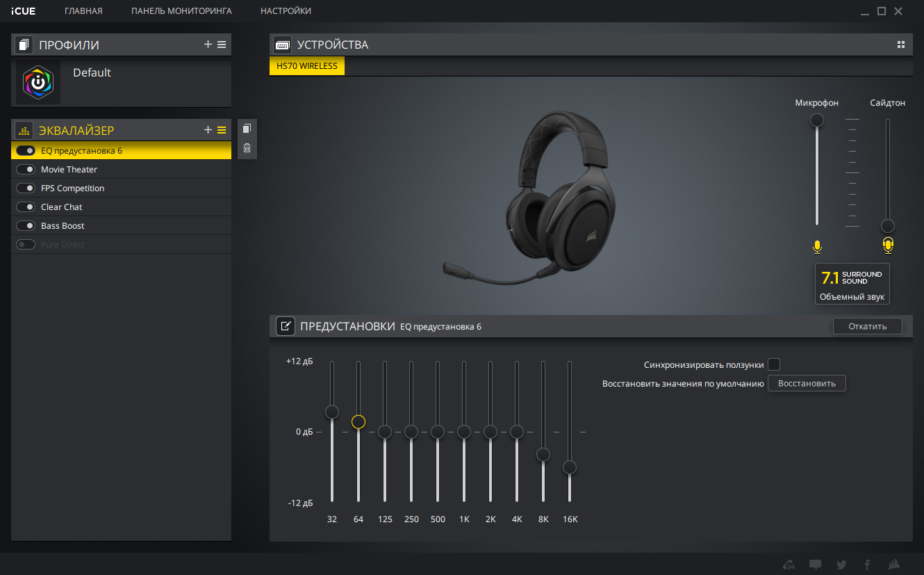Click the 250 Hz EQ slider handle
Viewport: 924px width, 575px height.
tap(411, 432)
